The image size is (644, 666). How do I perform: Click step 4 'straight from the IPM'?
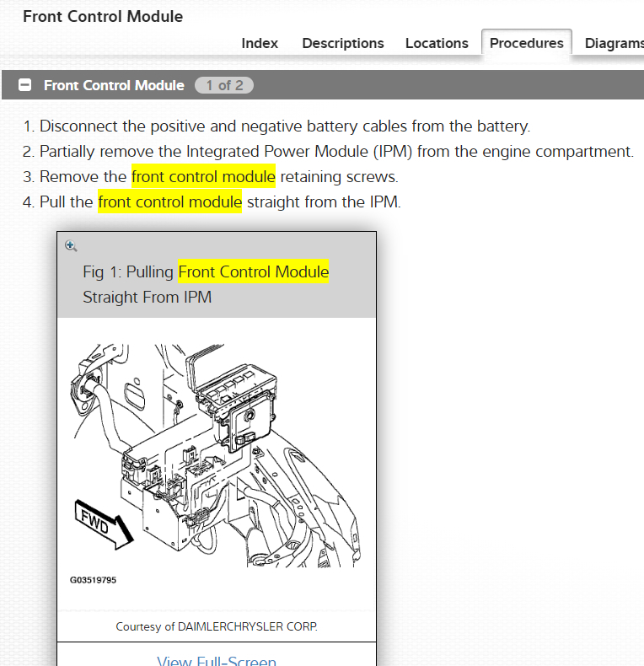pos(324,201)
